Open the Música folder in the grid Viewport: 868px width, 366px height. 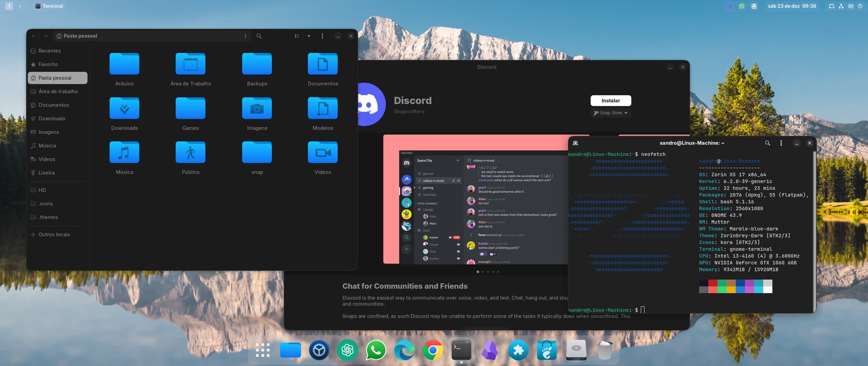pyautogui.click(x=124, y=152)
